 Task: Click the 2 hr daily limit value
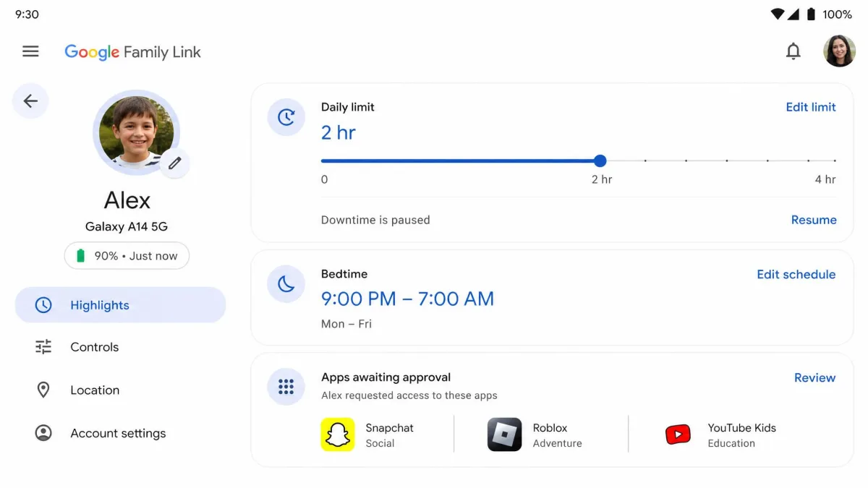pyautogui.click(x=339, y=132)
